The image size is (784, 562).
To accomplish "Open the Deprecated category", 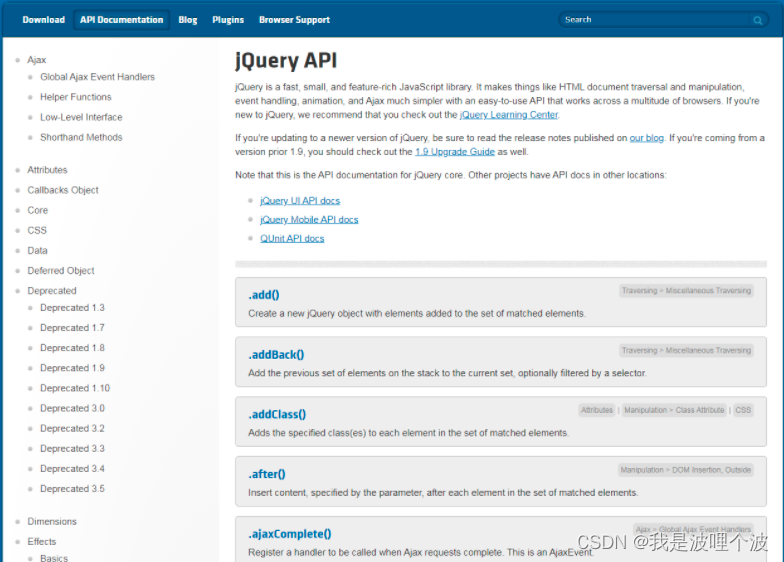I will coord(52,290).
